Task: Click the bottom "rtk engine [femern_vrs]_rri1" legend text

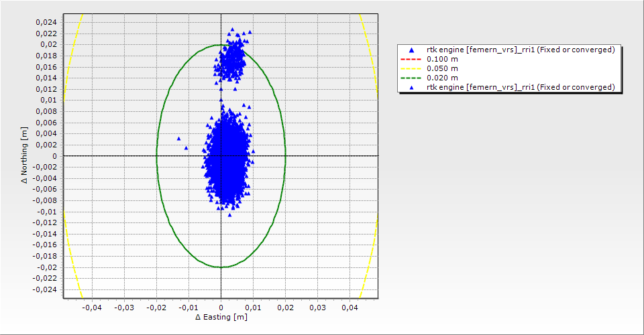Action: pos(521,87)
